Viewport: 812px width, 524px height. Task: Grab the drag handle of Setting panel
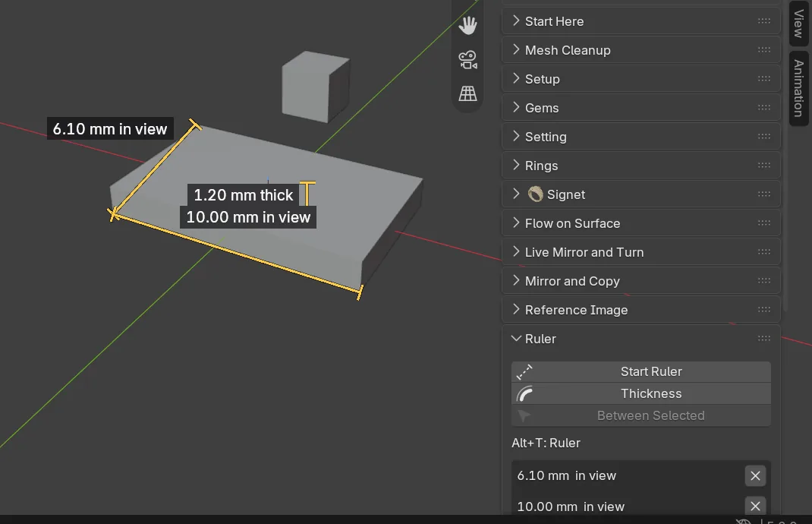pyautogui.click(x=764, y=137)
